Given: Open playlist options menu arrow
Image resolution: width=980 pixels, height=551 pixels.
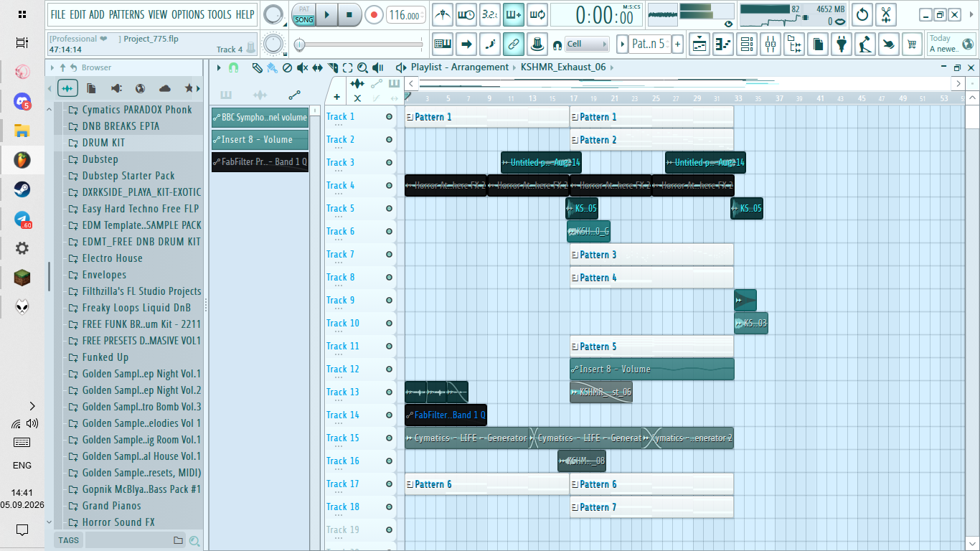Looking at the screenshot, I should [x=219, y=67].
